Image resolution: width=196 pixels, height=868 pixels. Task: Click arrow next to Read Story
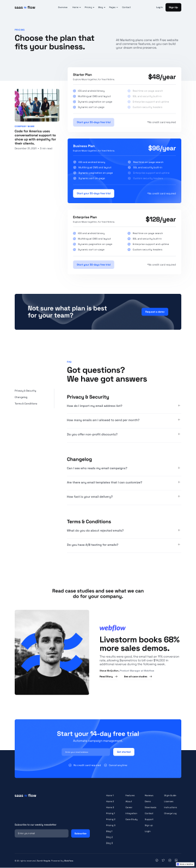pyautogui.click(x=116, y=676)
